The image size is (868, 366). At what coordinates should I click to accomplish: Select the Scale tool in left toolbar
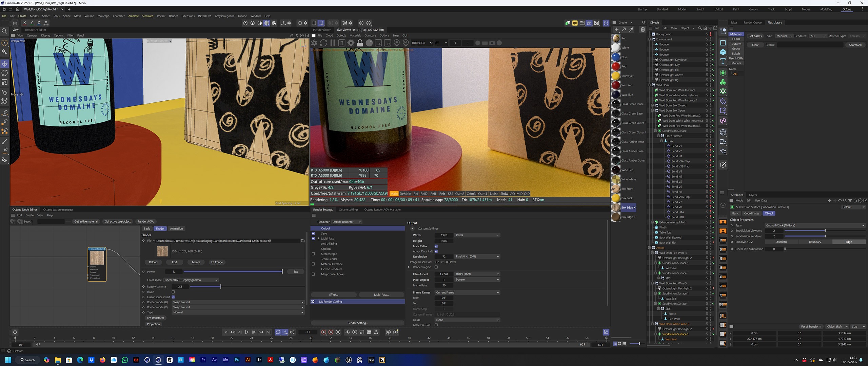pos(5,82)
